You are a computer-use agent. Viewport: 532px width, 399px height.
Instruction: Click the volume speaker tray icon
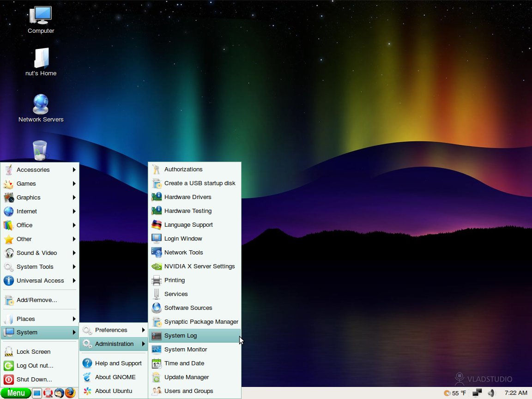[x=491, y=393]
